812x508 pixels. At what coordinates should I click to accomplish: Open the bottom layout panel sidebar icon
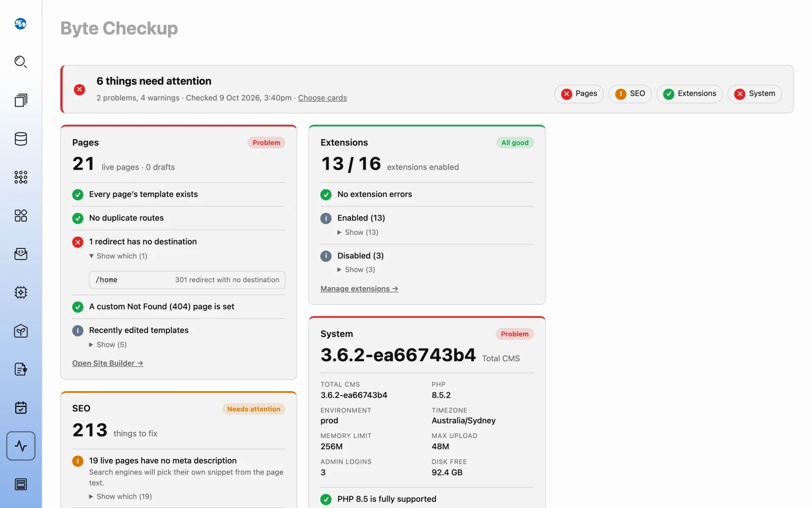pos(21,485)
